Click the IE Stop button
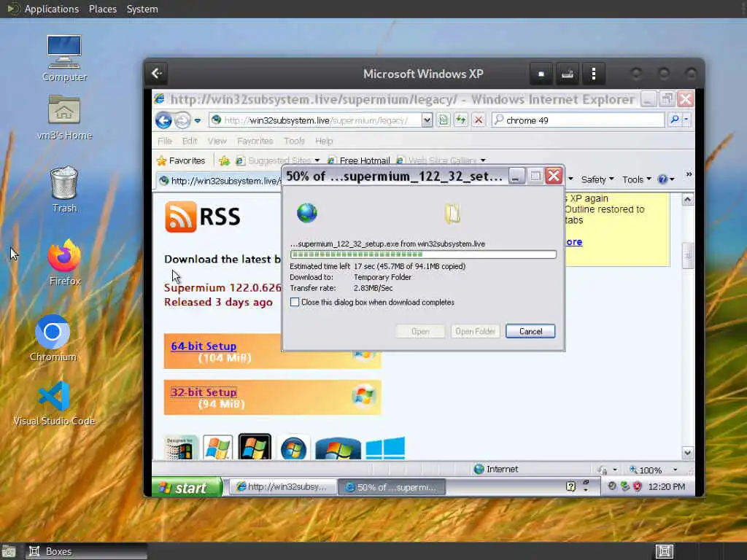 [x=479, y=120]
